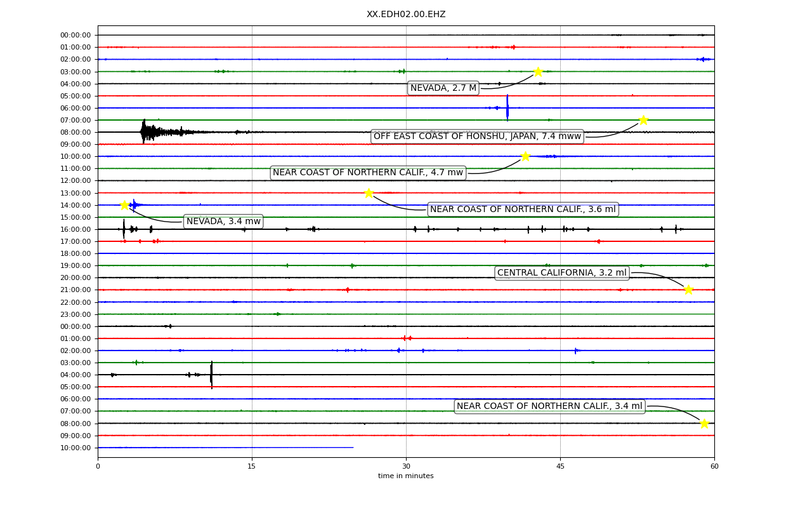Click the blue spike on the 06:00:00 trace
This screenshot has width=812, height=508.
(x=507, y=107)
